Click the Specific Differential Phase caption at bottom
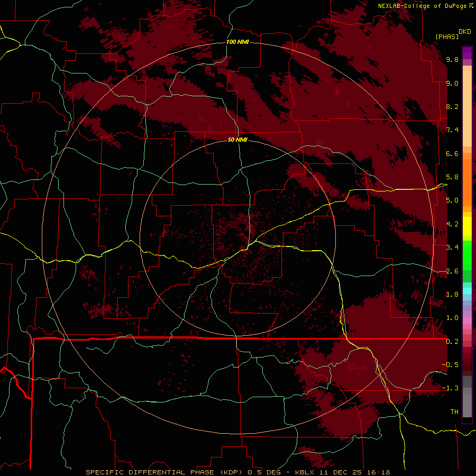Viewport: 476px width, 476px height. point(237,472)
